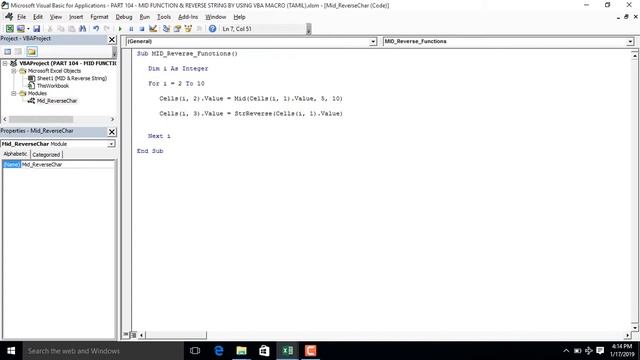Open toolbar options overflow arrow
Screen dimensions: 640x360
(309, 29)
